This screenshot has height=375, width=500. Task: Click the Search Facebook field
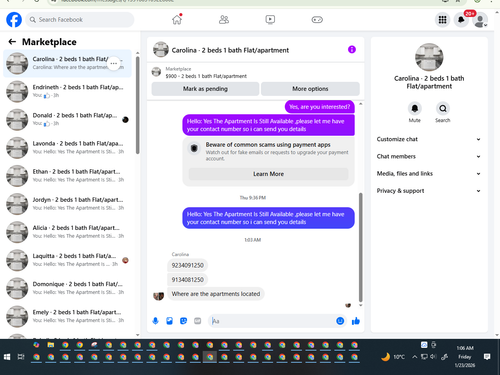80,20
